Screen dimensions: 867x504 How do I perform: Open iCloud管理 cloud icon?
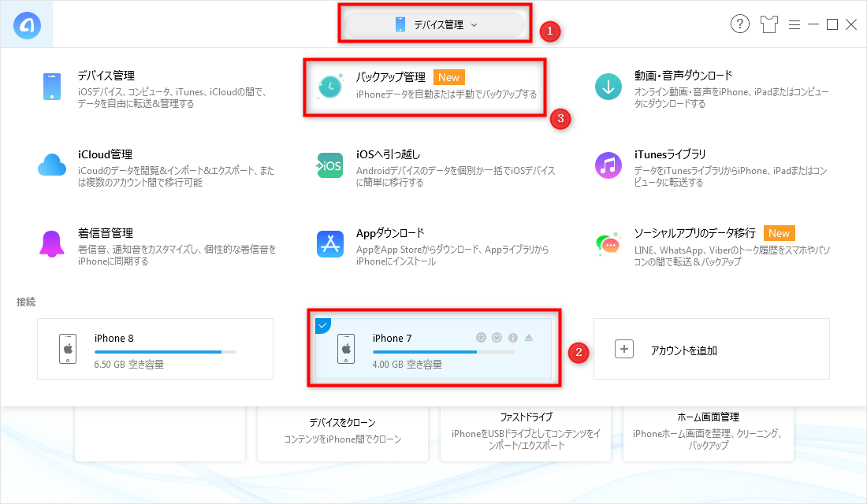click(52, 165)
